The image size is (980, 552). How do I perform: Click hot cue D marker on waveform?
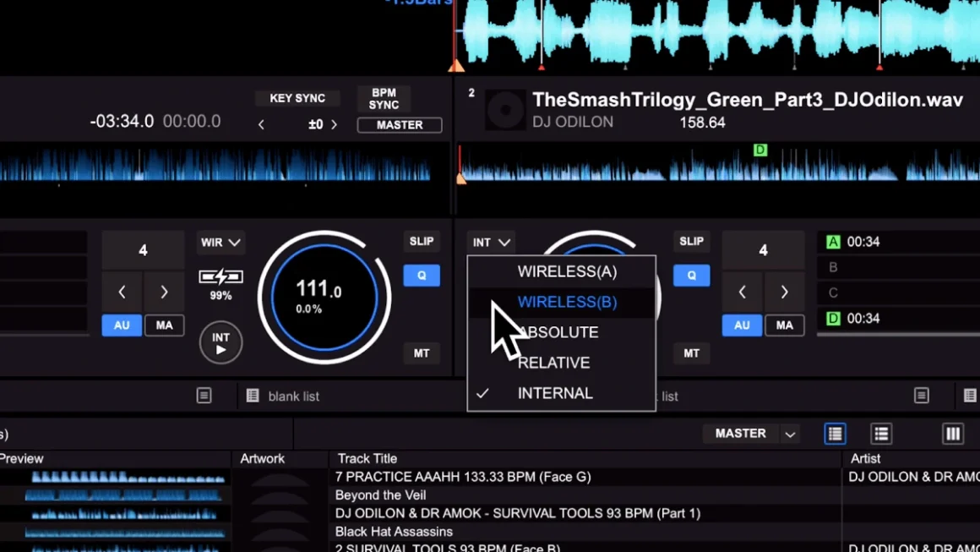tap(760, 150)
